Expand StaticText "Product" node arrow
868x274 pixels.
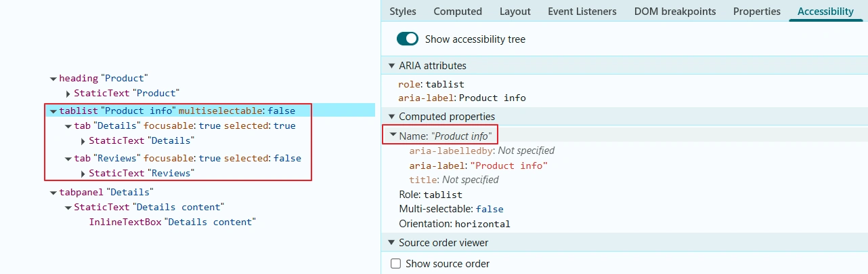(68, 94)
